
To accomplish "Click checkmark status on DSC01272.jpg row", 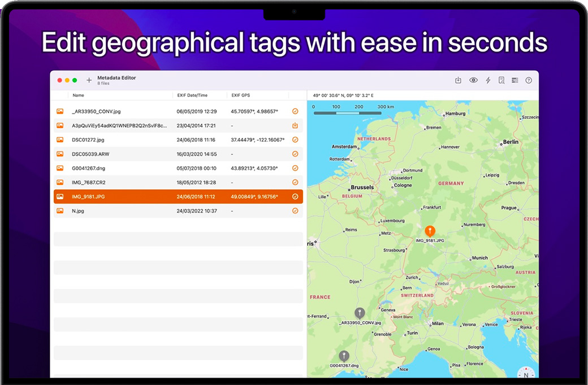I will pos(295,140).
